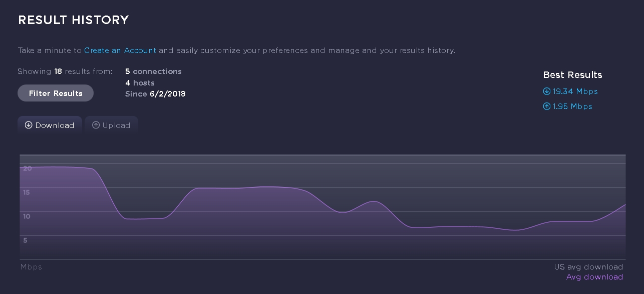
Task: Click the up-arrow icon in Upload tab
Action: click(x=96, y=125)
